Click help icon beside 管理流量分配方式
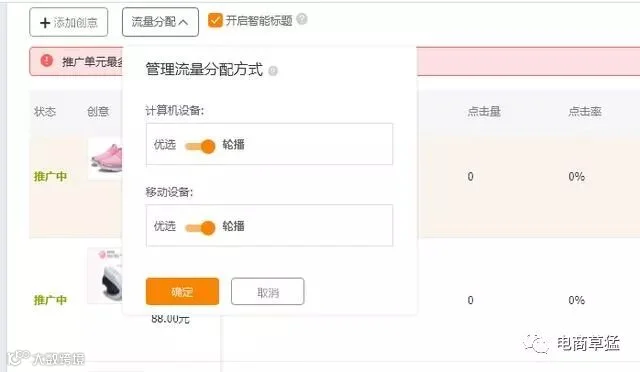 (x=273, y=71)
